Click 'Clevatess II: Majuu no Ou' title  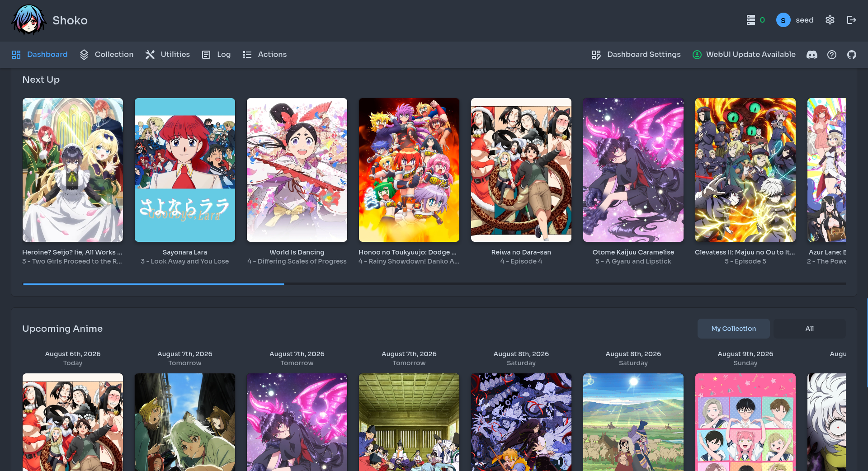pos(745,252)
